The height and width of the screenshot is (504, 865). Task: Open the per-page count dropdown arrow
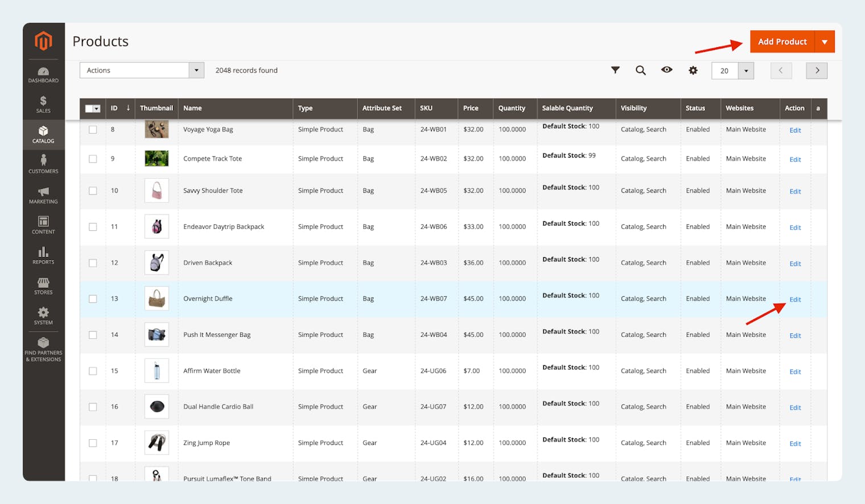(746, 71)
